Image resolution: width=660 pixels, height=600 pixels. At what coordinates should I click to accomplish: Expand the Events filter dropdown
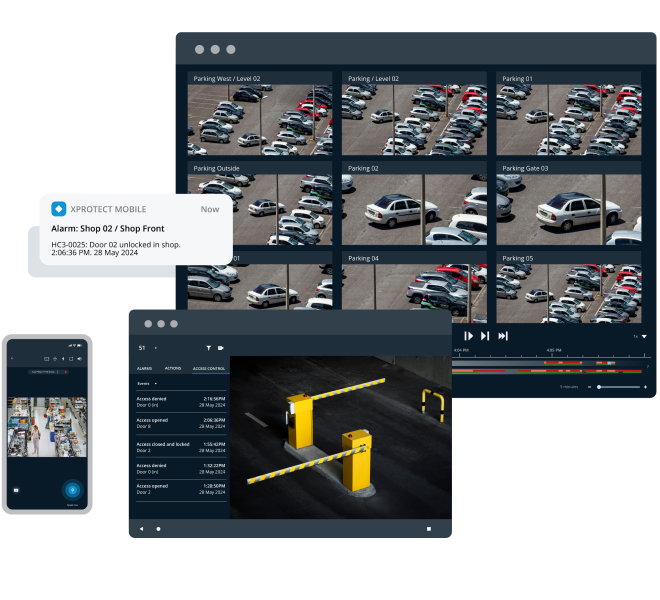[x=155, y=383]
